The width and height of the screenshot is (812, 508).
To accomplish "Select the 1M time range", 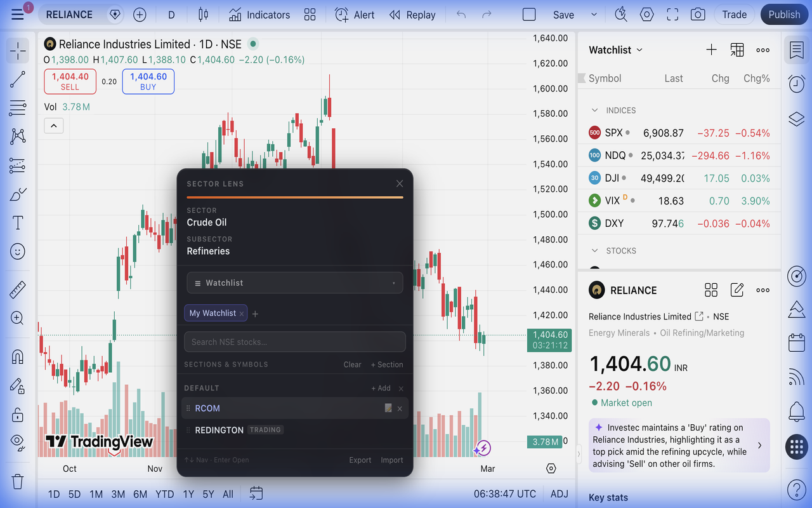I will pyautogui.click(x=96, y=494).
